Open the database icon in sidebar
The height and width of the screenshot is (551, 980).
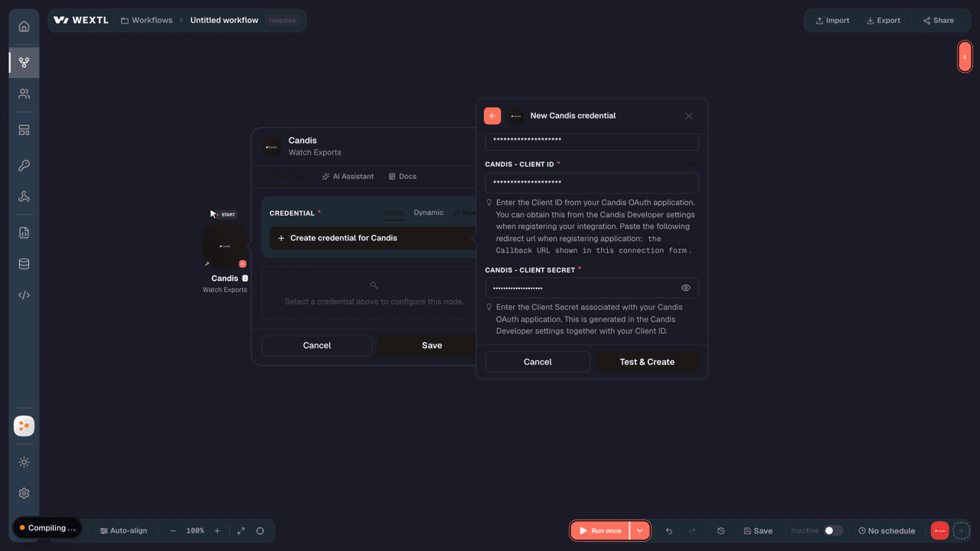click(x=24, y=264)
